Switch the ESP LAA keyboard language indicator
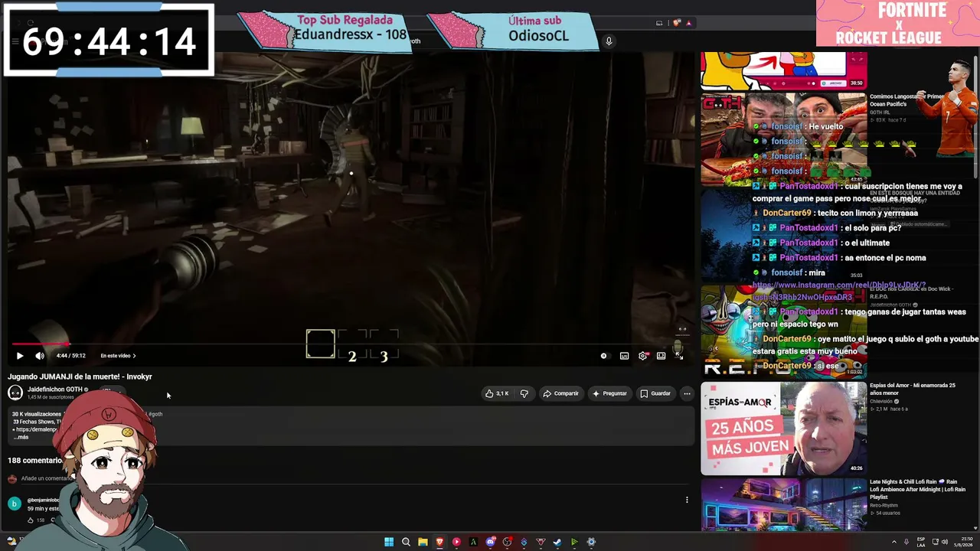The width and height of the screenshot is (980, 551). 921,542
